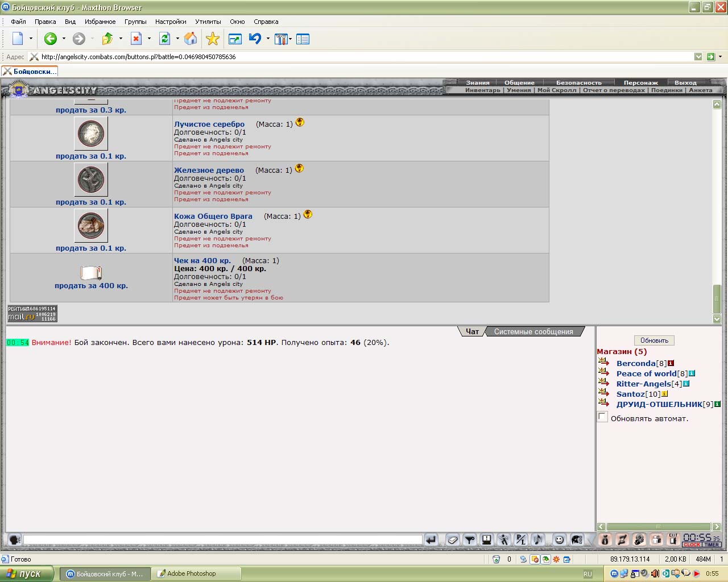This screenshot has width=728, height=582.
Task: Open the dropdown arrow next to Refresh icon
Action: pos(177,39)
